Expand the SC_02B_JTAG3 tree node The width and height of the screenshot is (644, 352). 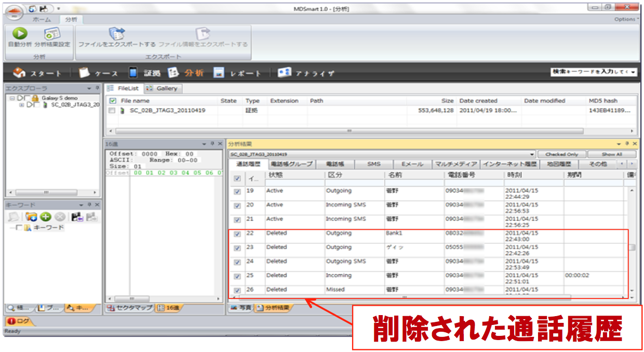tap(22, 105)
